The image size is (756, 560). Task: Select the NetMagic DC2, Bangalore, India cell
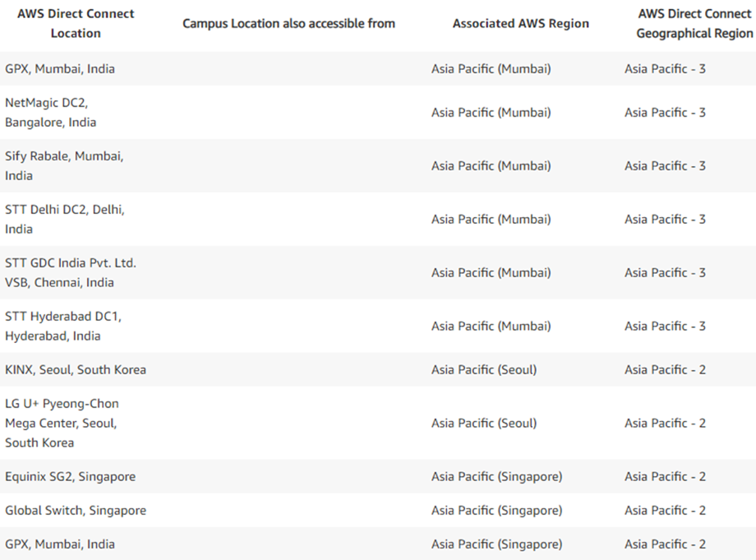tap(51, 113)
